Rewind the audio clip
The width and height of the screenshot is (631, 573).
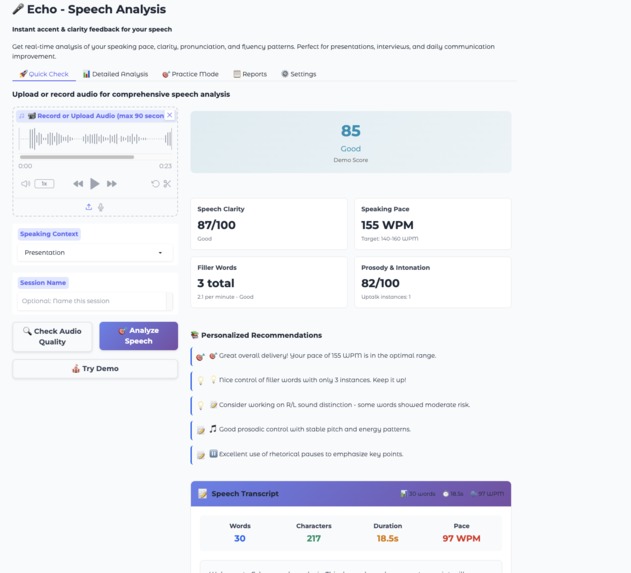78,184
